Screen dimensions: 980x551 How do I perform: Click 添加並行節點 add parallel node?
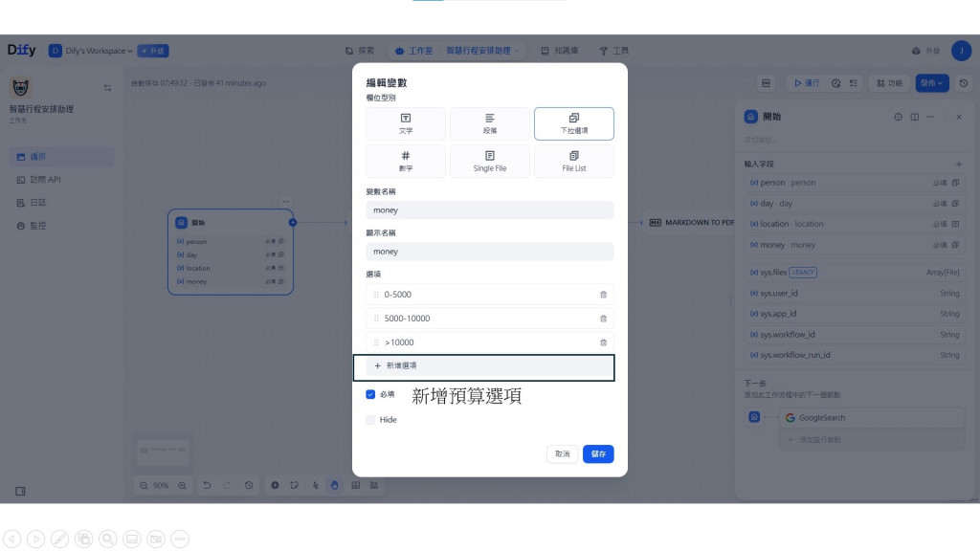click(x=872, y=440)
